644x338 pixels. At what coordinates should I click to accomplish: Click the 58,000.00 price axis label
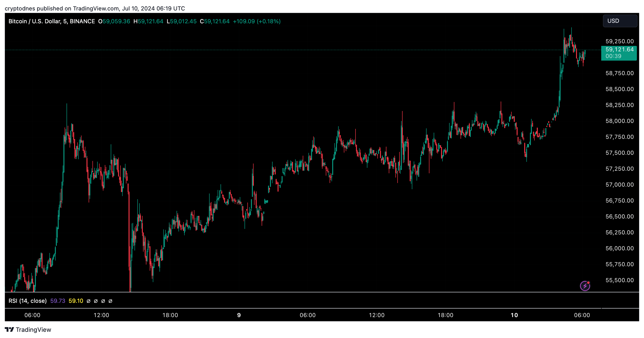(x=619, y=121)
